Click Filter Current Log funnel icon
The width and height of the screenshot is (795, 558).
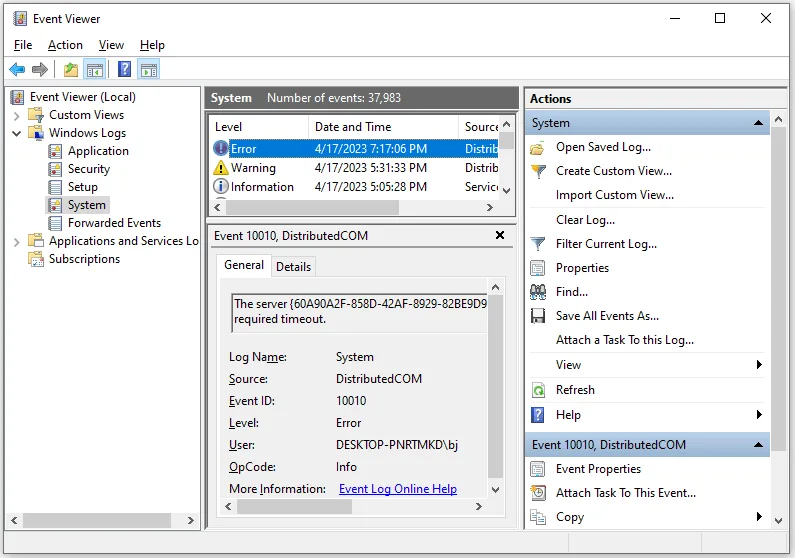[x=538, y=244]
